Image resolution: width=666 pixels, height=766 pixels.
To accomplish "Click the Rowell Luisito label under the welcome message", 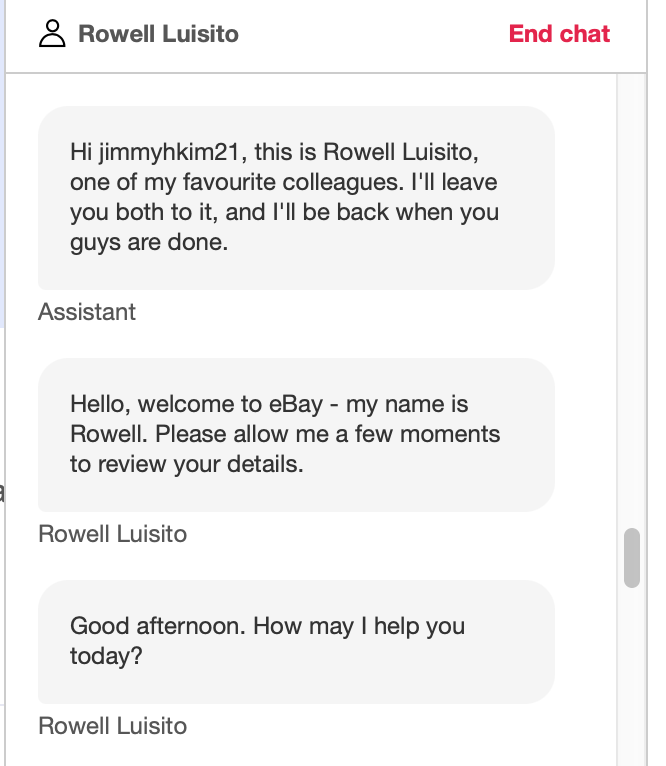I will (x=112, y=534).
